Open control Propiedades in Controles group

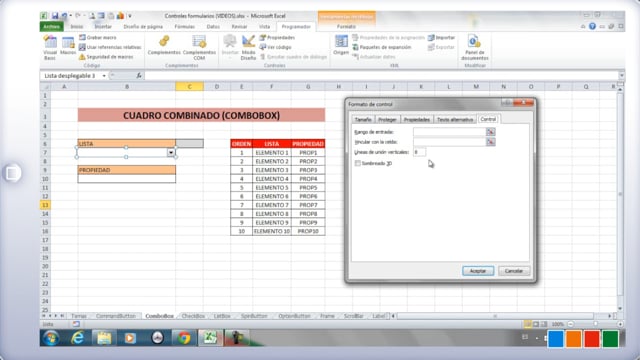click(277, 38)
